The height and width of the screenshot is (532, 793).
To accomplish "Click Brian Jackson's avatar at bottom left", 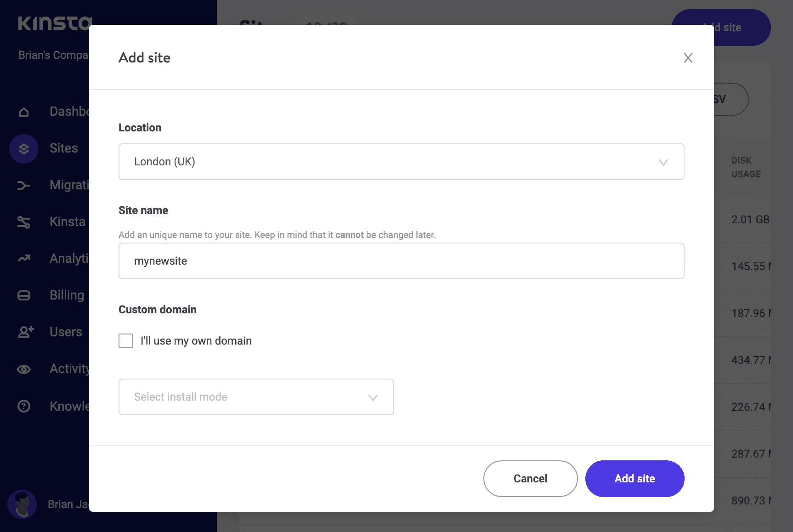I will click(23, 504).
